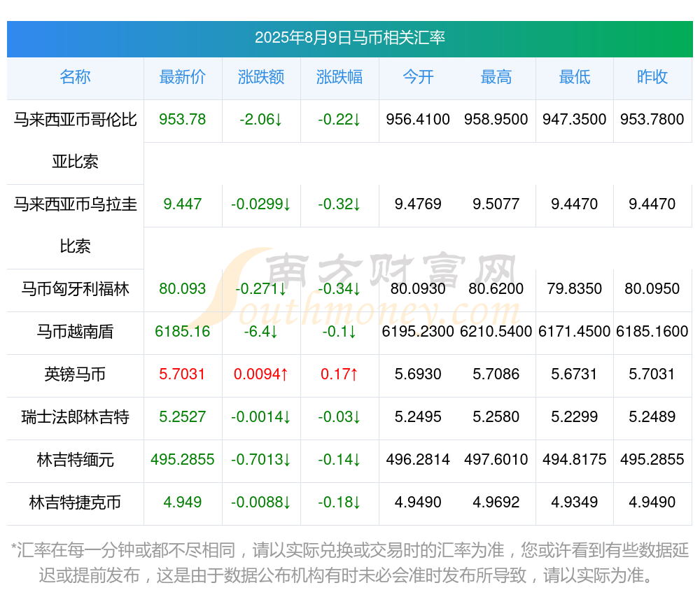Click red change percent 0.17↑
Image resolution: width=700 pixels, height=597 pixels.
click(339, 374)
